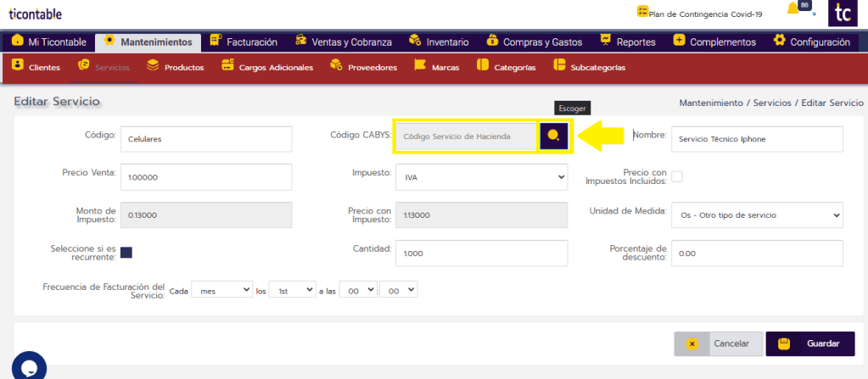
Task: Click the tc profile avatar
Action: click(x=843, y=14)
